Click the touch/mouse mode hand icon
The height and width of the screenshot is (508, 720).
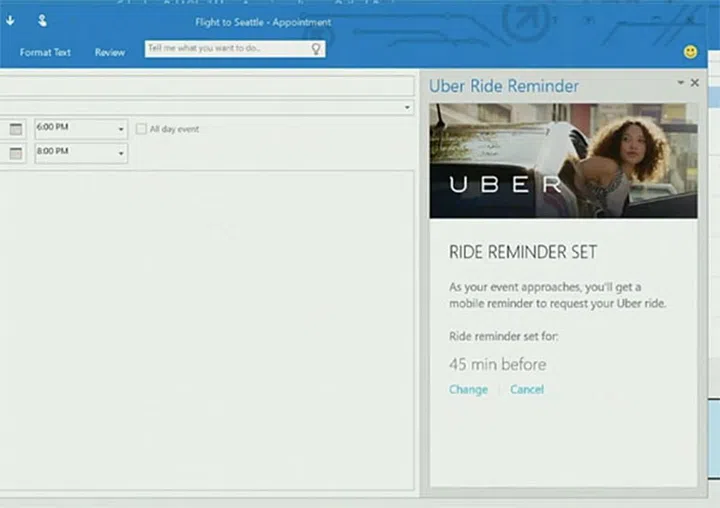click(x=42, y=20)
